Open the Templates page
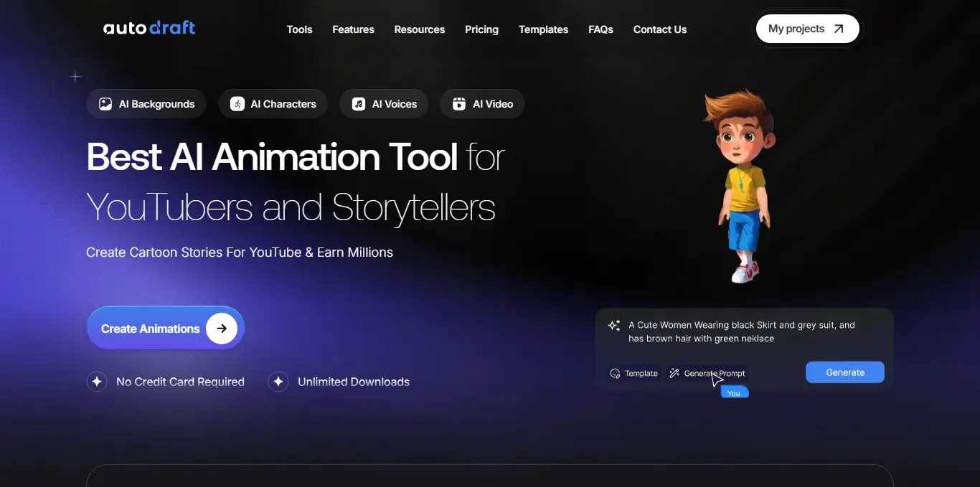980x487 pixels. point(543,29)
